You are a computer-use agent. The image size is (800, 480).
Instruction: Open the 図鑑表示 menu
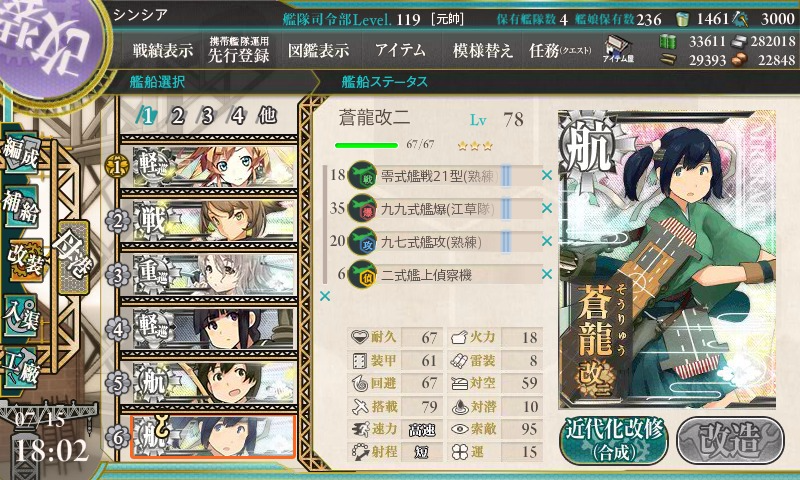[x=318, y=50]
